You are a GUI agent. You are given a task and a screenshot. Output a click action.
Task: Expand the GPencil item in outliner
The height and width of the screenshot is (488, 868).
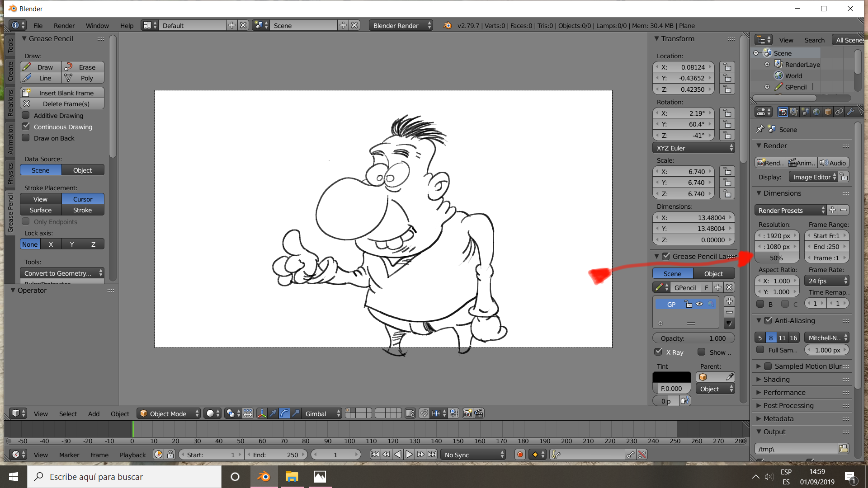tap(767, 87)
